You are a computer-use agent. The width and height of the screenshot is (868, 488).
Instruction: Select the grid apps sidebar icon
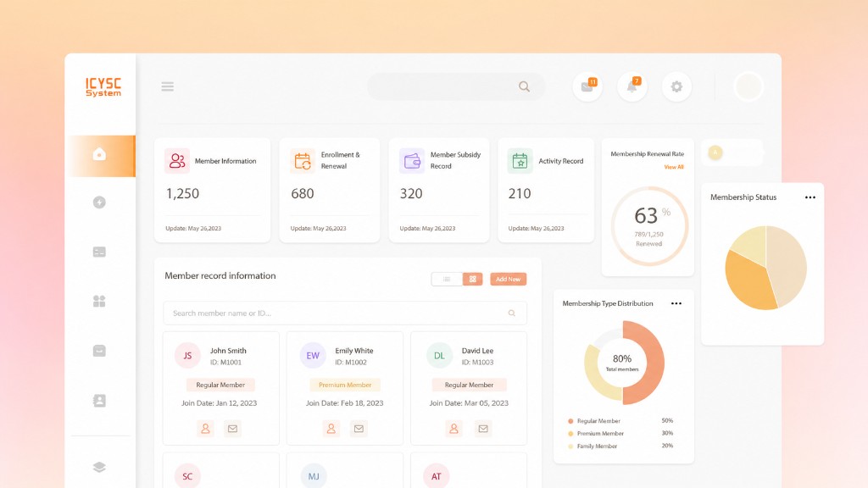click(100, 301)
